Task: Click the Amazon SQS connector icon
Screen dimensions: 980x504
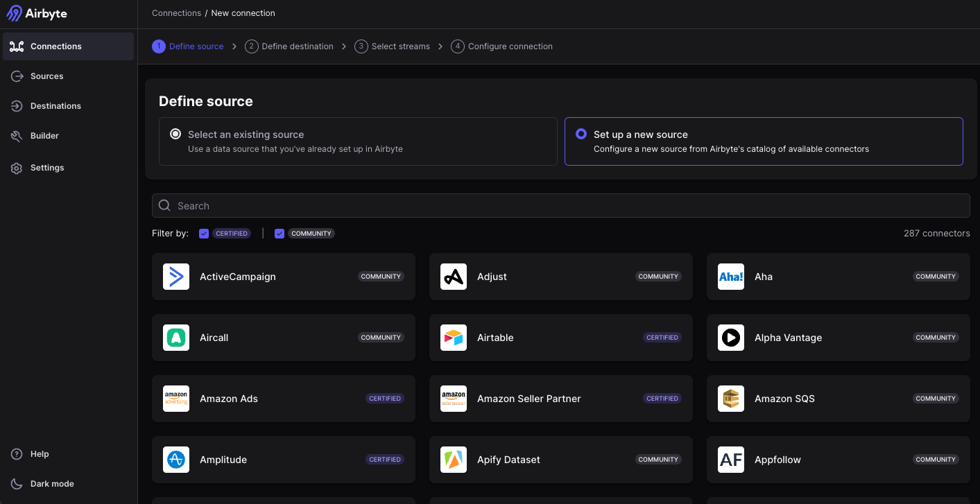Action: [731, 399]
